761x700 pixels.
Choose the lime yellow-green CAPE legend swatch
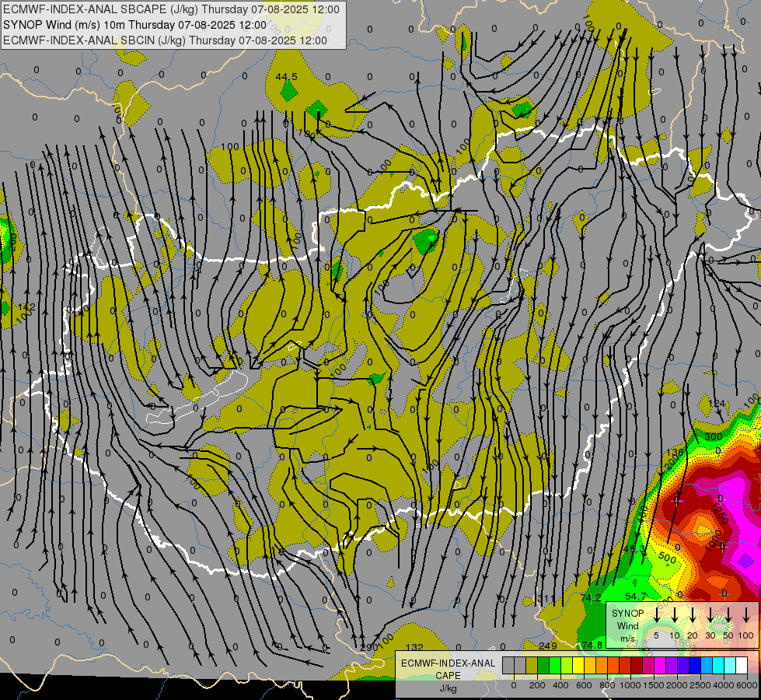coord(567,666)
